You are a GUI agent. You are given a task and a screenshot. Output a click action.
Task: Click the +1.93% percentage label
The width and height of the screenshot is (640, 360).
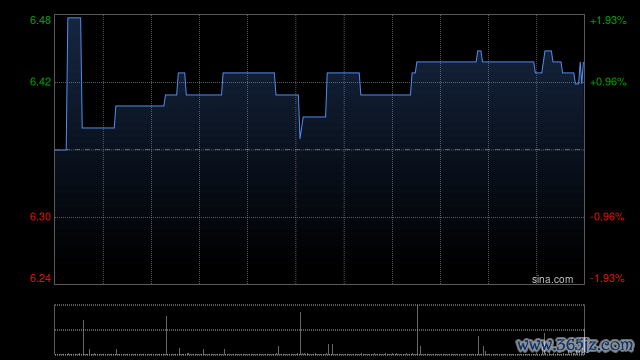point(608,20)
